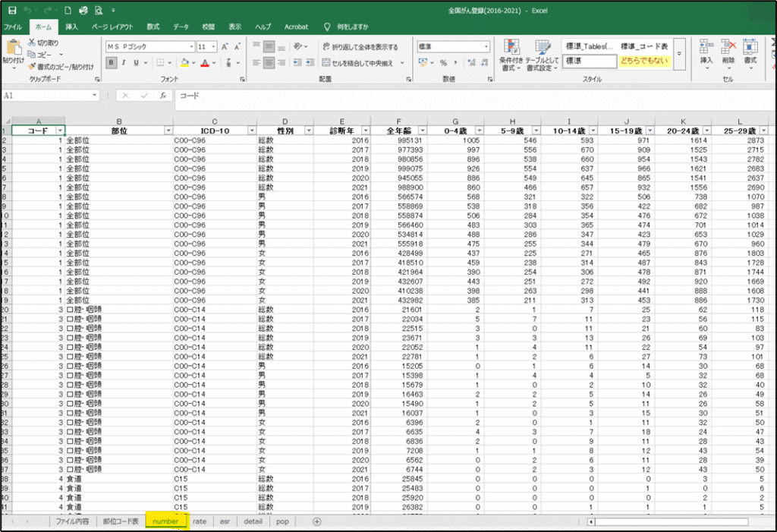Switch to the rate sheet tab
777x532 pixels.
[199, 521]
